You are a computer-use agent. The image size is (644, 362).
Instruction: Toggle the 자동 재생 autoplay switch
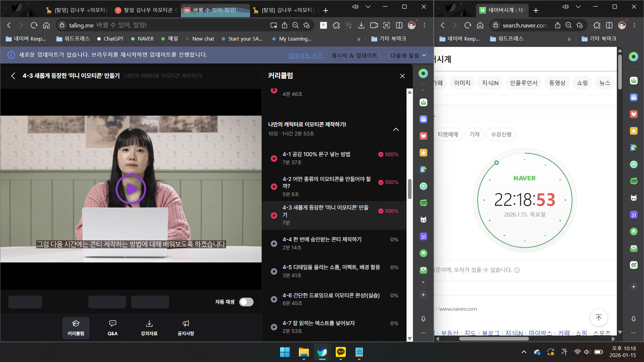[246, 302]
